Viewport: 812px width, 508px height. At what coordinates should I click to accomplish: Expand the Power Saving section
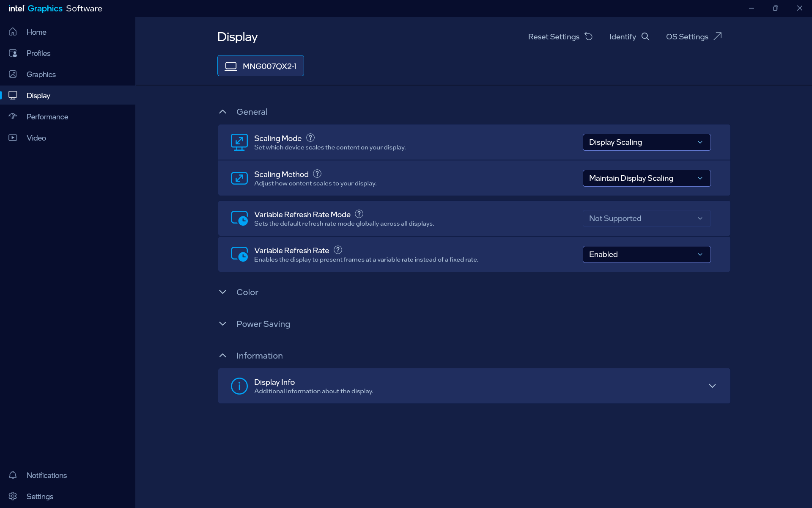coord(223,324)
